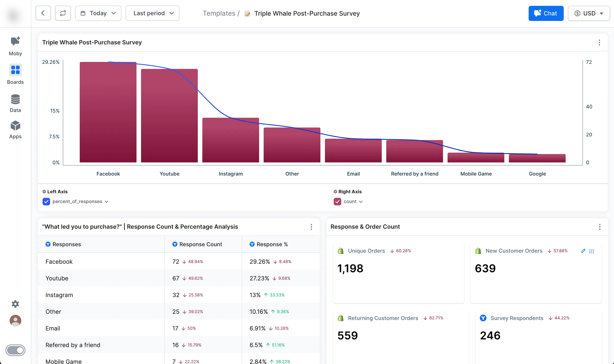Click the back arrow button
614x364 pixels.
pos(43,13)
